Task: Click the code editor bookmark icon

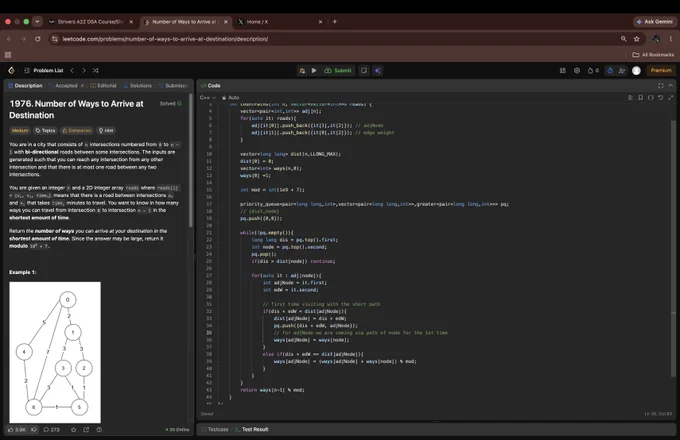Action: pos(641,98)
